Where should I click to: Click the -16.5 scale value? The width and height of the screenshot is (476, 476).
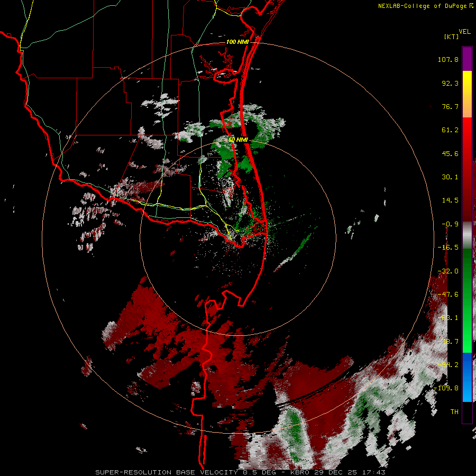[x=448, y=248]
